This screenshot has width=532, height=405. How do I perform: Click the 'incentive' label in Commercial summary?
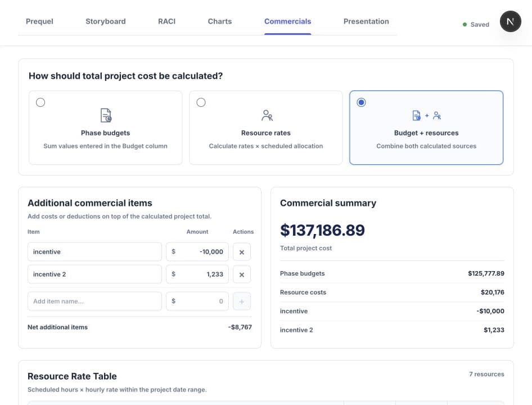click(294, 311)
